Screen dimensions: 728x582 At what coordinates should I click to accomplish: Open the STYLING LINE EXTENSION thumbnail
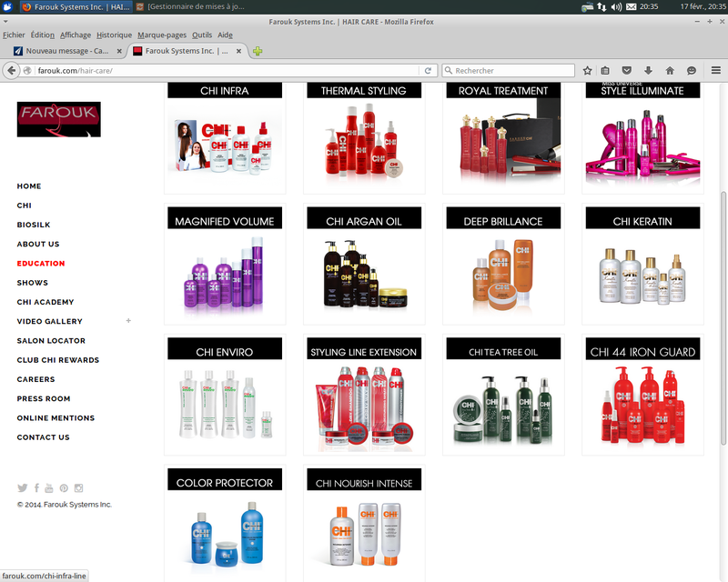point(364,395)
